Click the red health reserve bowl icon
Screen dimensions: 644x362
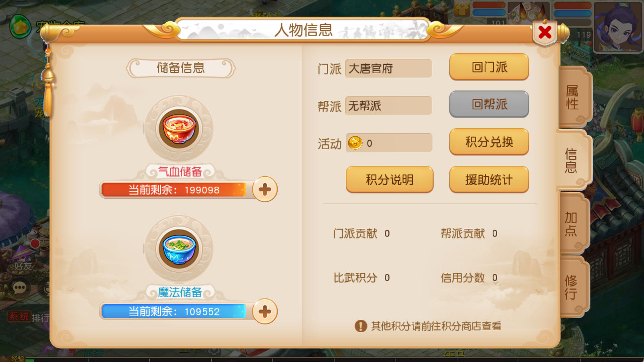[x=179, y=129]
